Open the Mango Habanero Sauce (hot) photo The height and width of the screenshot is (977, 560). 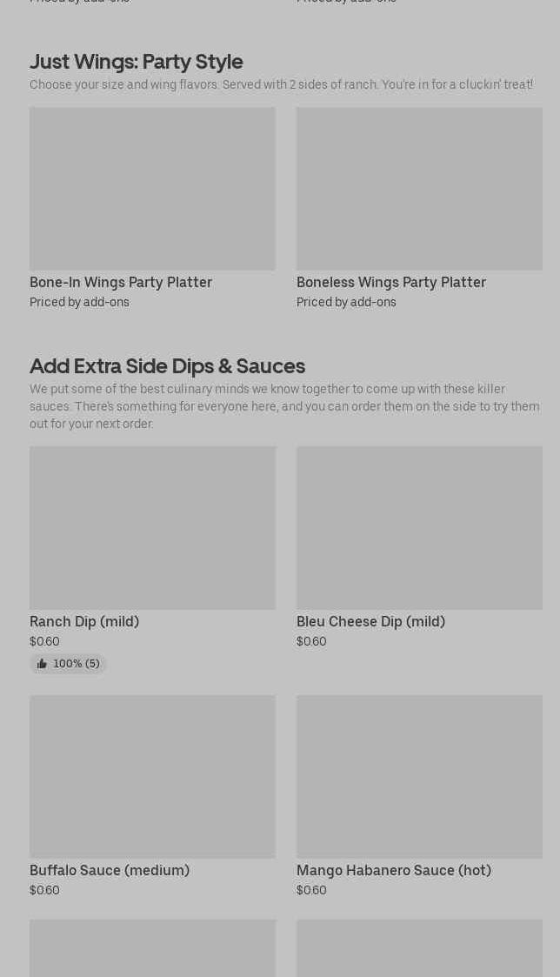(419, 776)
